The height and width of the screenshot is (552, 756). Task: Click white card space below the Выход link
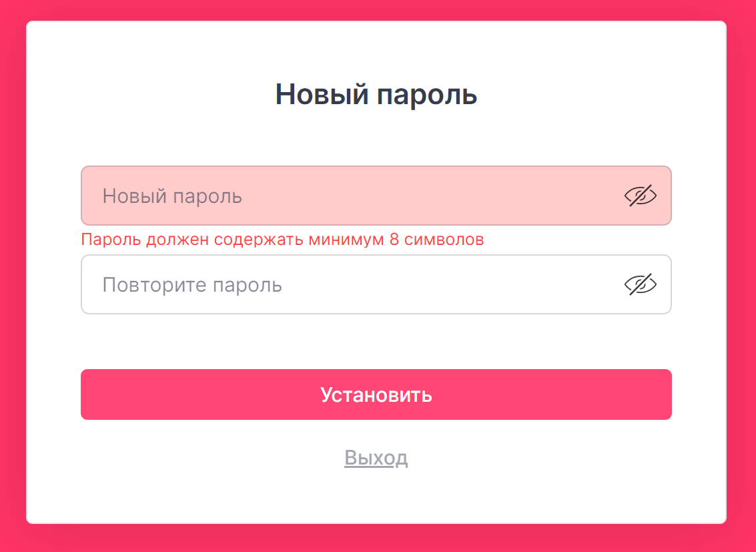(376, 497)
